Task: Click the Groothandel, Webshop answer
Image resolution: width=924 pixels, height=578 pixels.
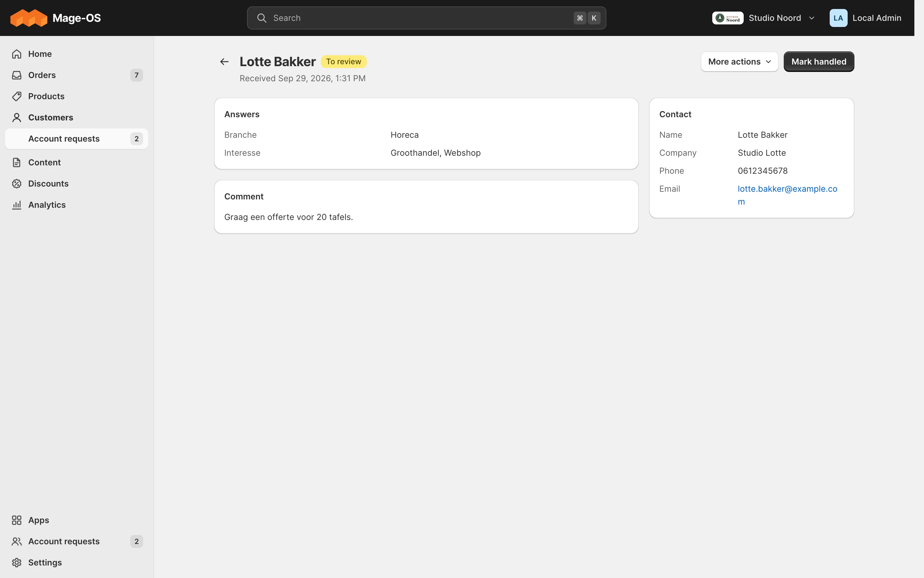Action: (435, 153)
